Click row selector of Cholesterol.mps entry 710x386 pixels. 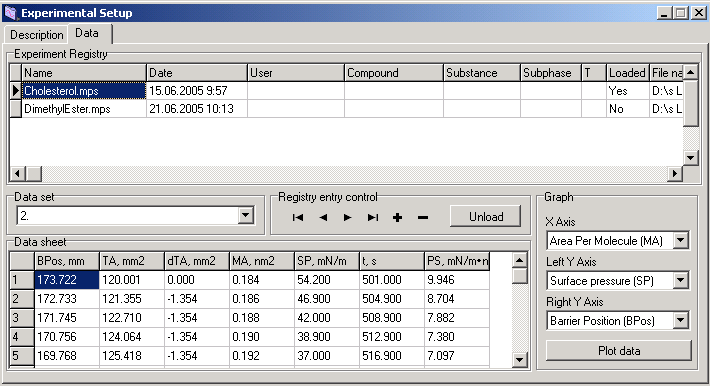coord(15,91)
